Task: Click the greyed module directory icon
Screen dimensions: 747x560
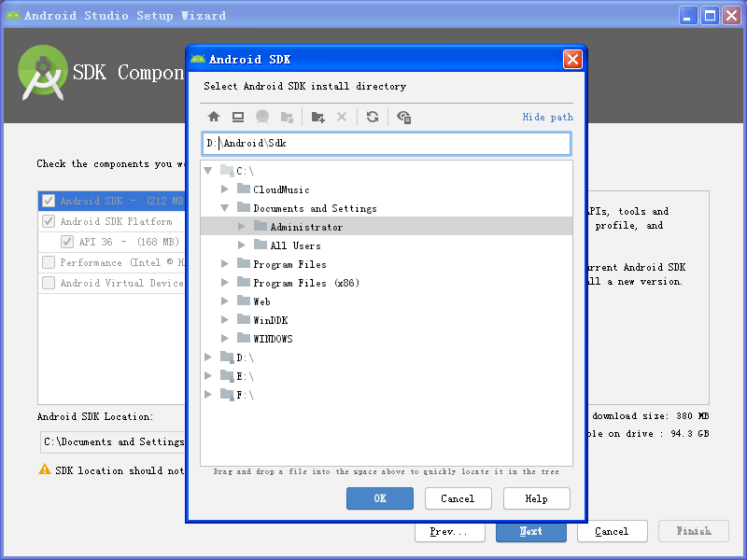Action: tap(287, 117)
